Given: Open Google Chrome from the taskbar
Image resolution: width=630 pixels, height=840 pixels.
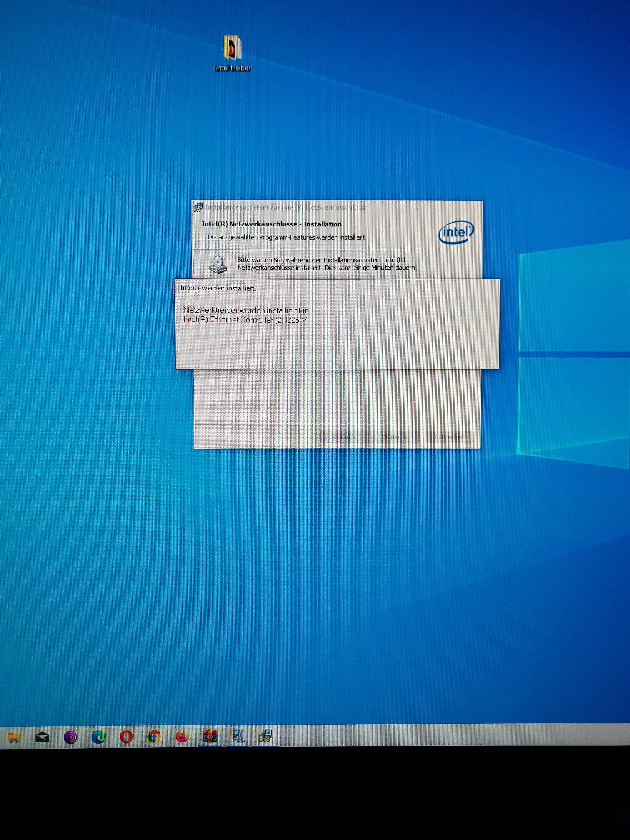Looking at the screenshot, I should (x=154, y=737).
